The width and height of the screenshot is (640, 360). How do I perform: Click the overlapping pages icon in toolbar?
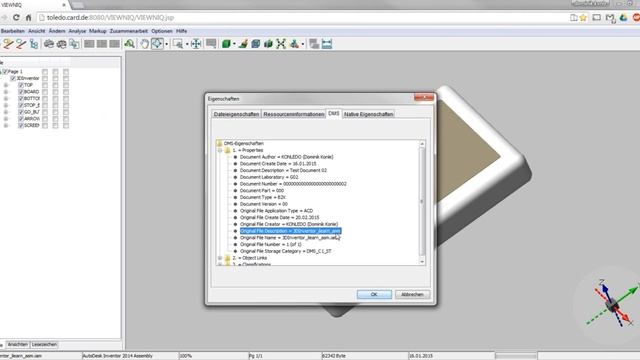pyautogui.click(x=74, y=44)
